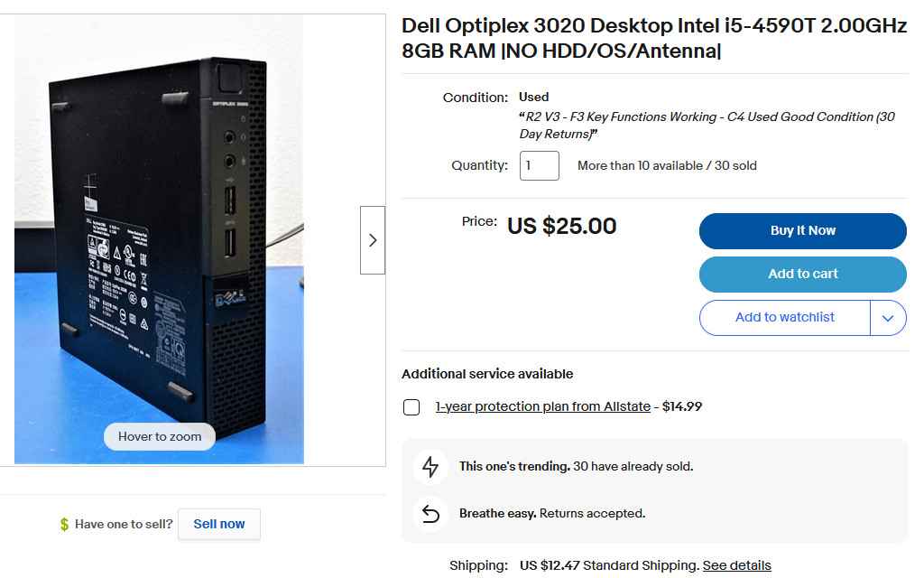Expand the watchlist dropdown arrow
This screenshot has width=924, height=578.
click(x=888, y=318)
